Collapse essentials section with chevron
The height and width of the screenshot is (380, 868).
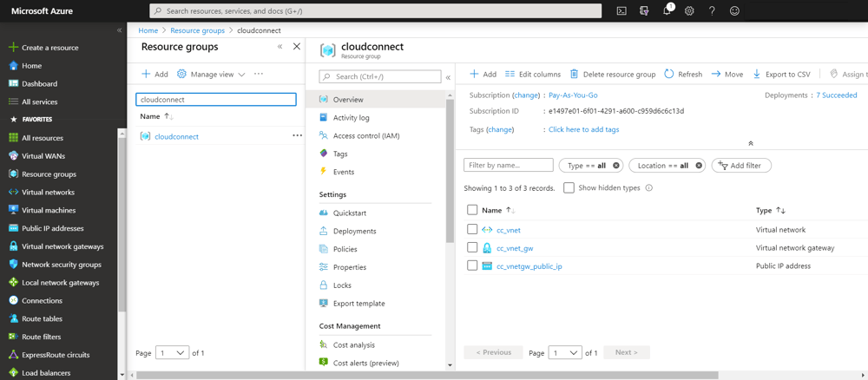click(750, 143)
